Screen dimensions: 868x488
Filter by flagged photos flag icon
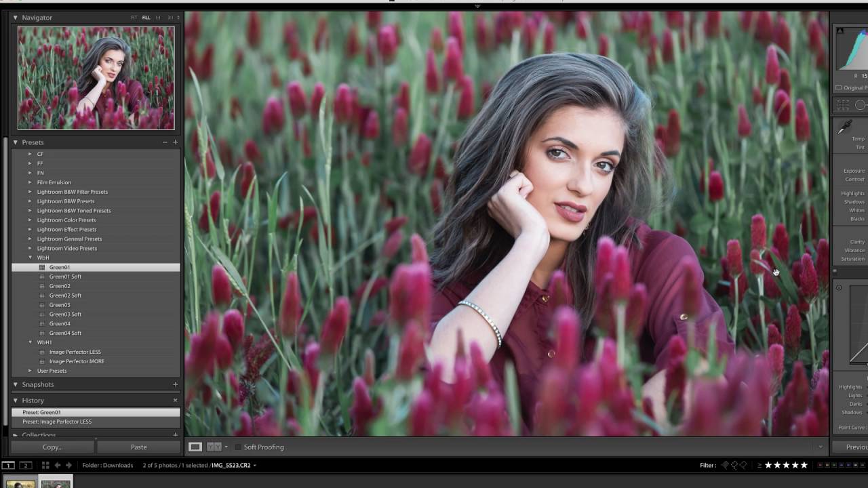pyautogui.click(x=725, y=465)
